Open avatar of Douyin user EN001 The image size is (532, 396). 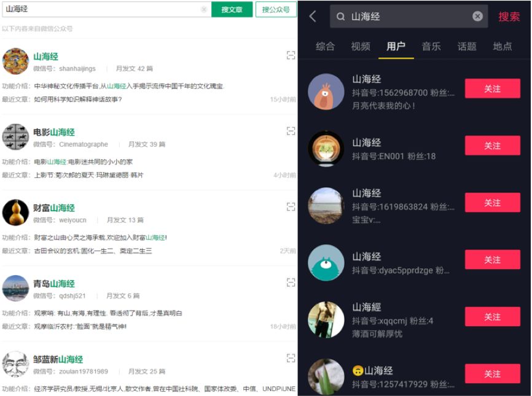point(326,149)
